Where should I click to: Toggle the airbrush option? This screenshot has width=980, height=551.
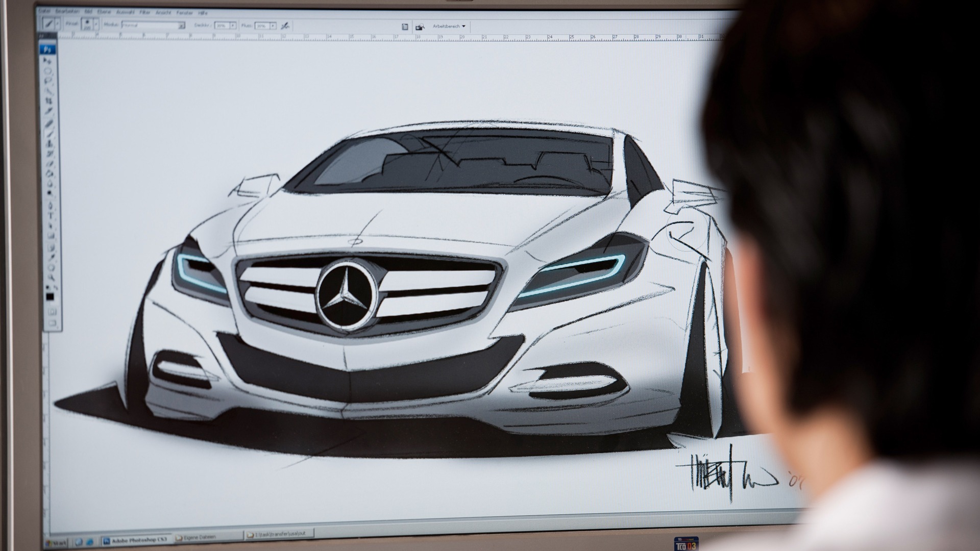[285, 26]
